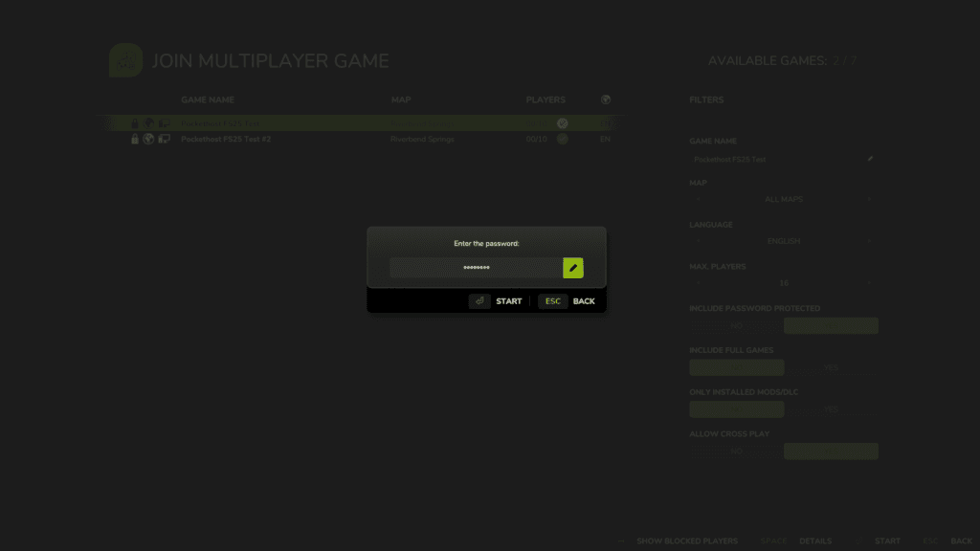Click lock icon of Pockethost FS25 Test #2
980x551 pixels.
(x=134, y=140)
